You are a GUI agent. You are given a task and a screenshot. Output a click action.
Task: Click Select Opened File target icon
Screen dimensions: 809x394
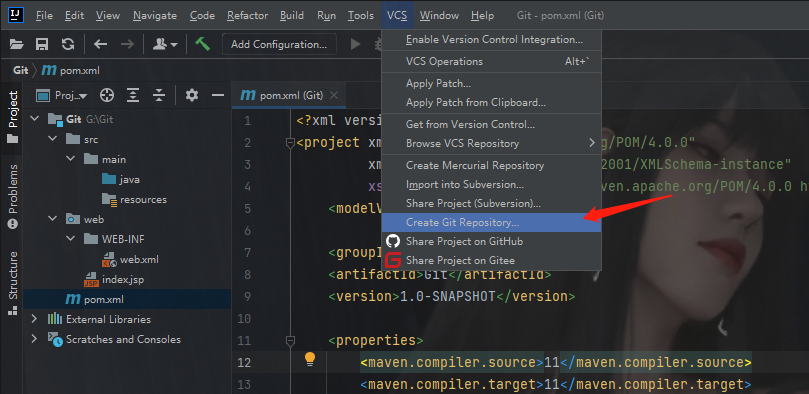107,95
